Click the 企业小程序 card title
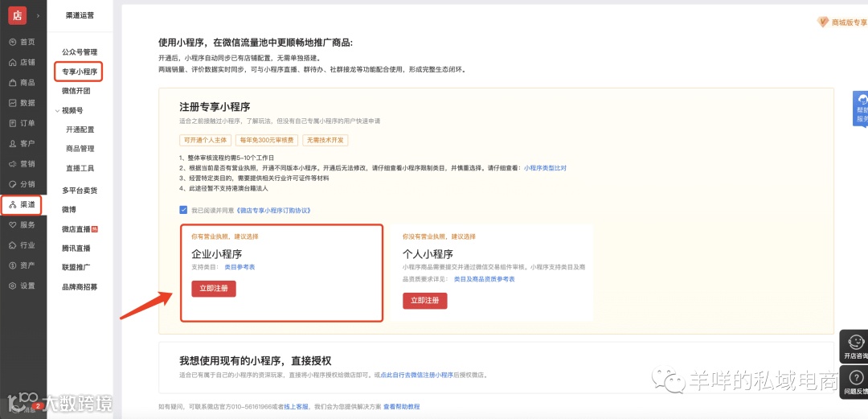The image size is (868, 419). tap(217, 254)
